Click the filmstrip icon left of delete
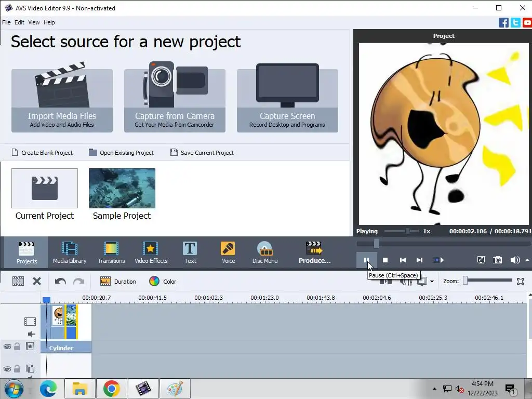 [18, 281]
